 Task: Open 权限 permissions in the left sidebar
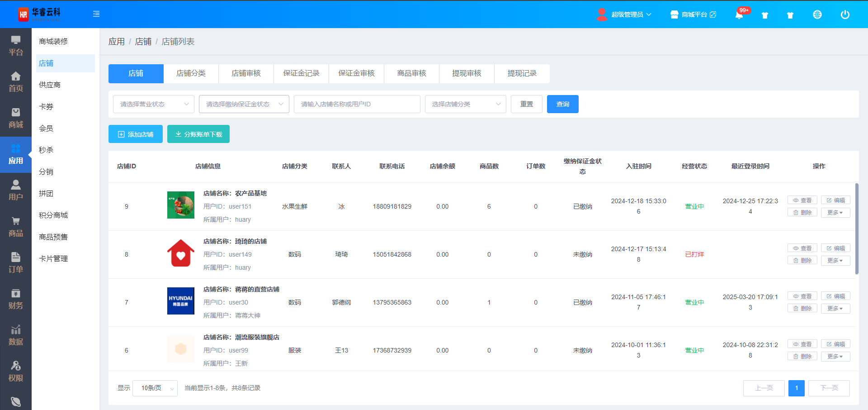[16, 372]
